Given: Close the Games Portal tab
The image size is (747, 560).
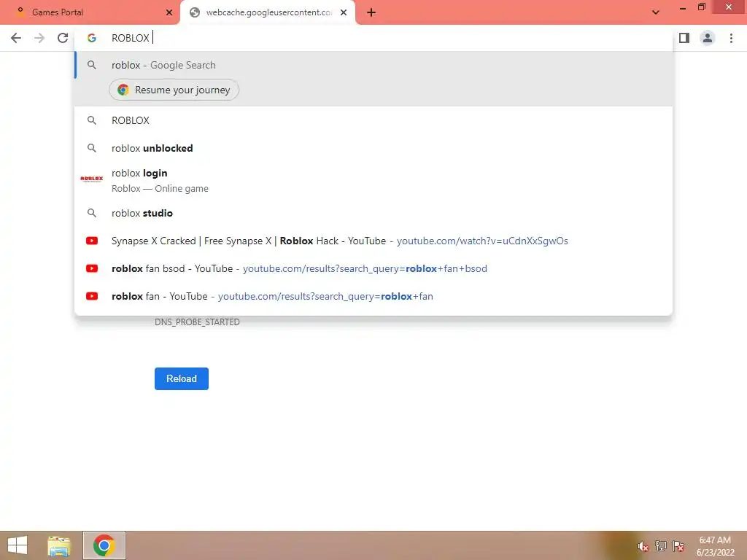Looking at the screenshot, I should (x=169, y=13).
